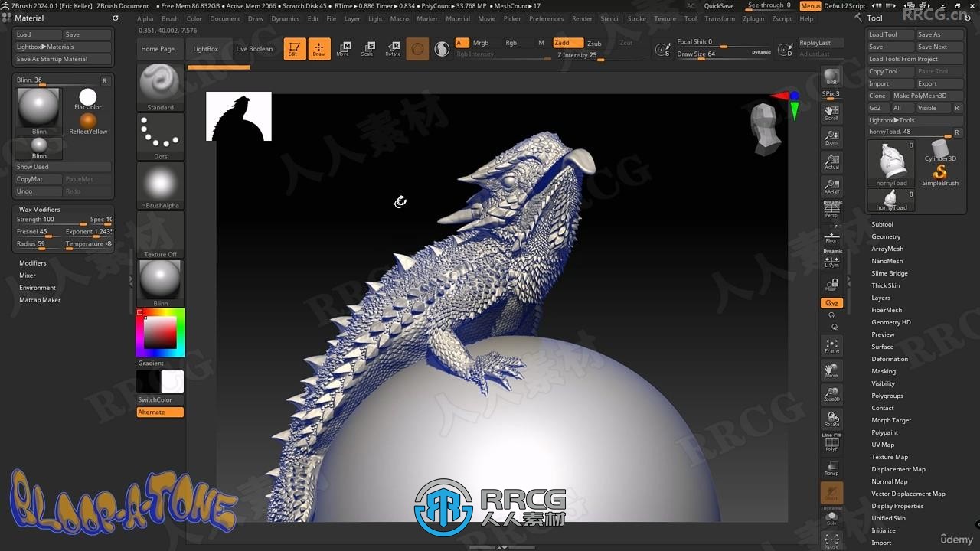Toggle Transp transparency mode

(831, 468)
